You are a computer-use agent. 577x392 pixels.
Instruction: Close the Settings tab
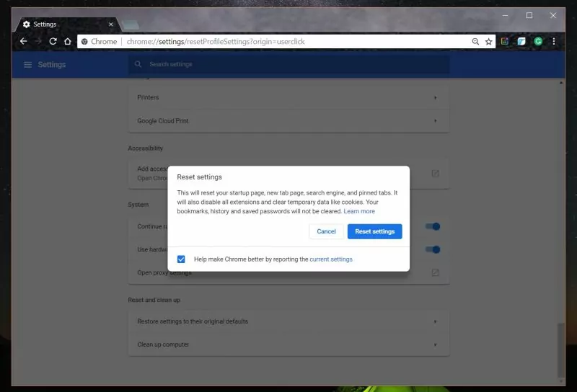tap(111, 24)
